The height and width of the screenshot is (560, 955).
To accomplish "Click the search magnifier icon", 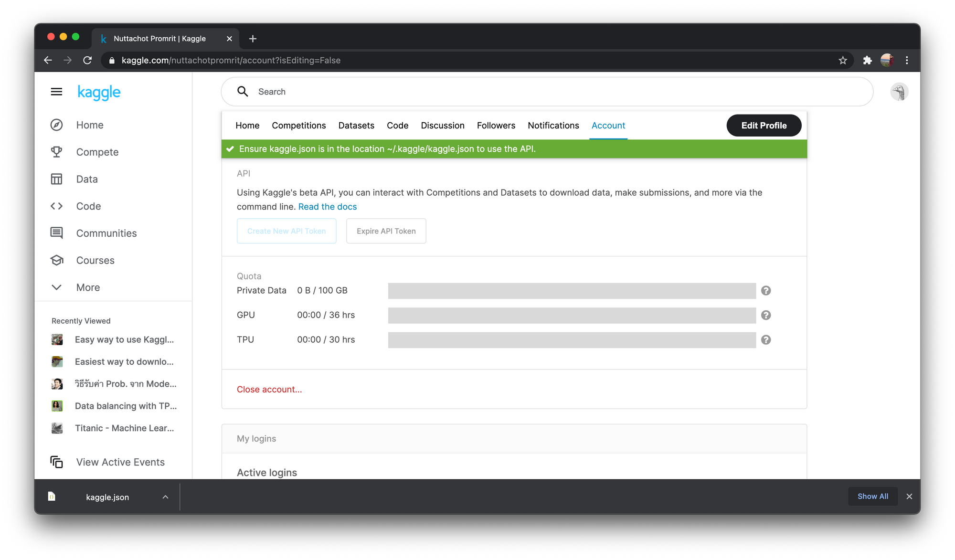I will point(243,92).
